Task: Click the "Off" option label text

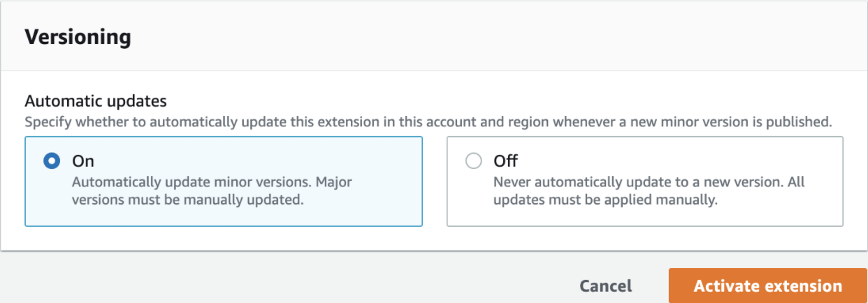Action: pyautogui.click(x=505, y=161)
